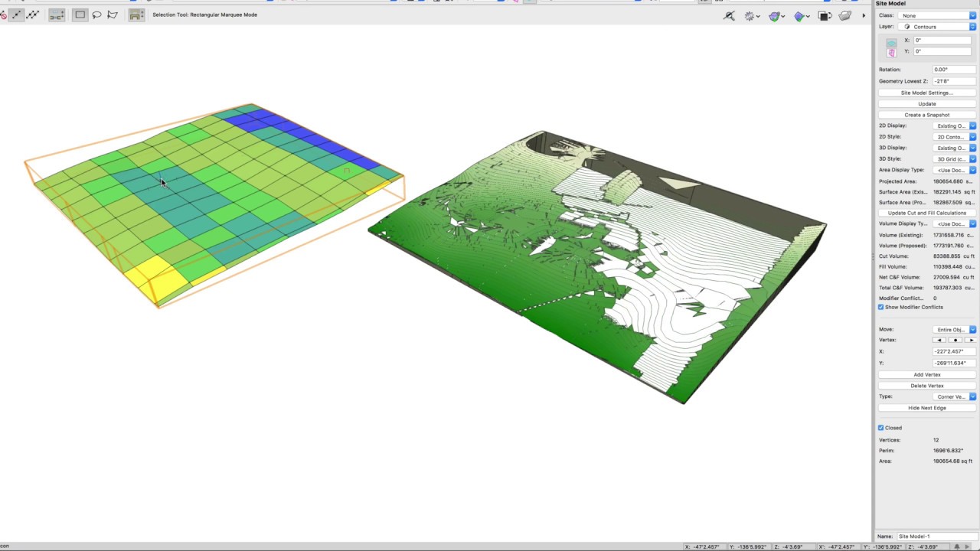Open the Area Display Type dropdown
The image size is (980, 551).
[955, 170]
